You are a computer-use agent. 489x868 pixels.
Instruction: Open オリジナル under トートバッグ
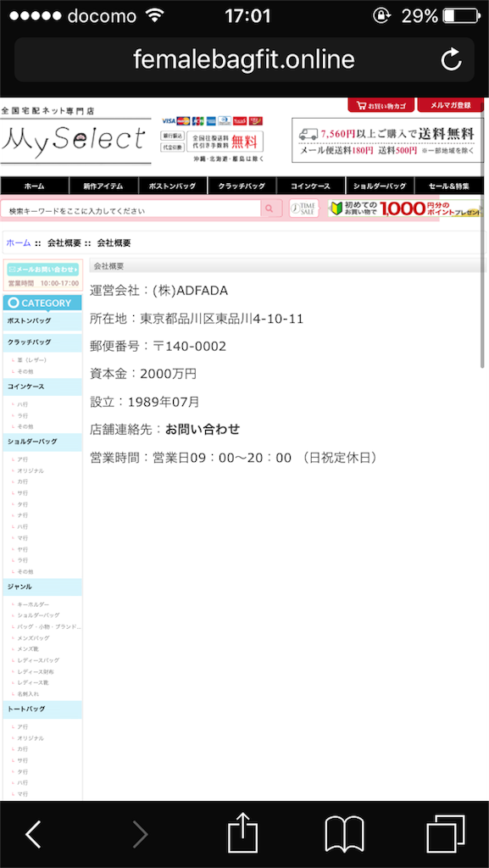tap(31, 738)
